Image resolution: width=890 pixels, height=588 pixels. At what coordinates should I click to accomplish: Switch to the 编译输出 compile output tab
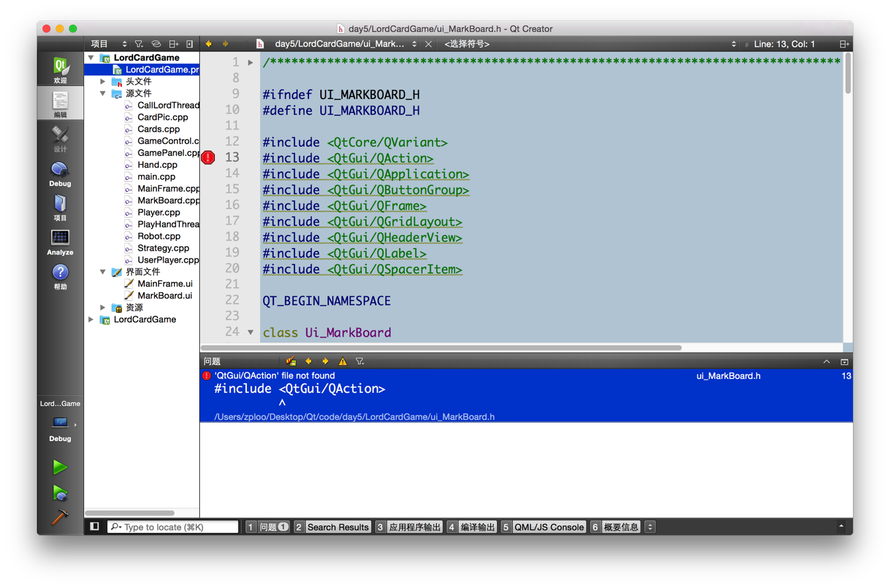[478, 527]
